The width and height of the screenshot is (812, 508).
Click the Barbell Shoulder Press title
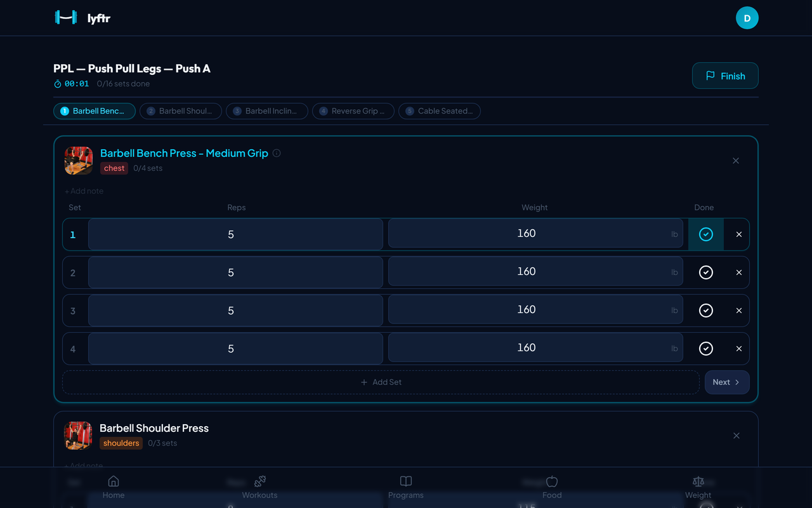tap(154, 428)
